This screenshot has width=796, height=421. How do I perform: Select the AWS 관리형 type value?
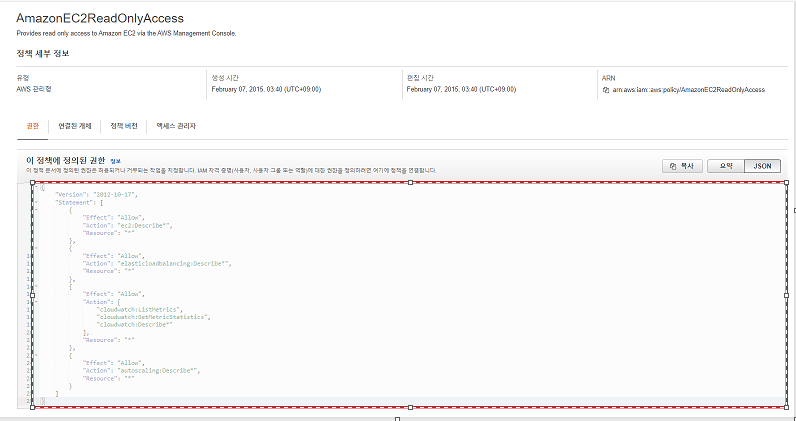(x=34, y=89)
